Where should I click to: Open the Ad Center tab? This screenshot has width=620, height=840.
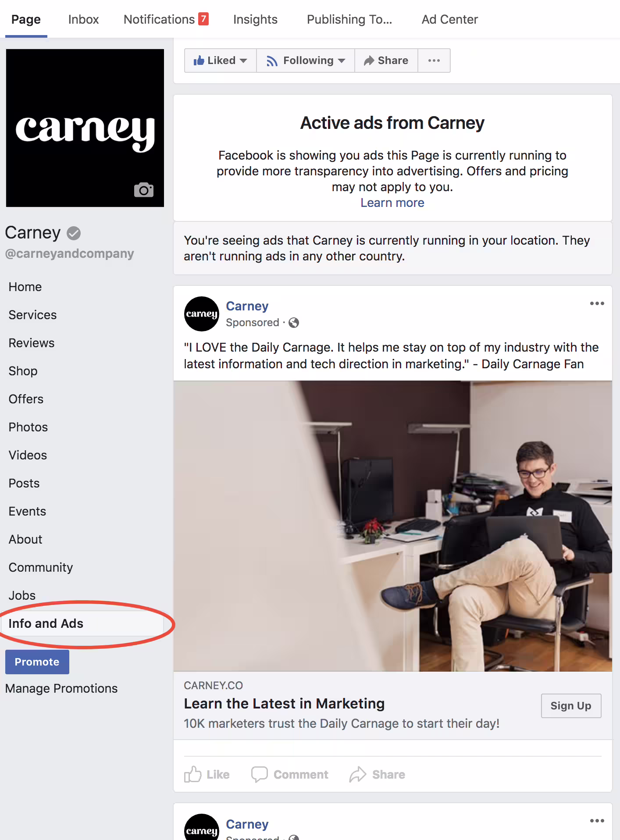tap(449, 19)
